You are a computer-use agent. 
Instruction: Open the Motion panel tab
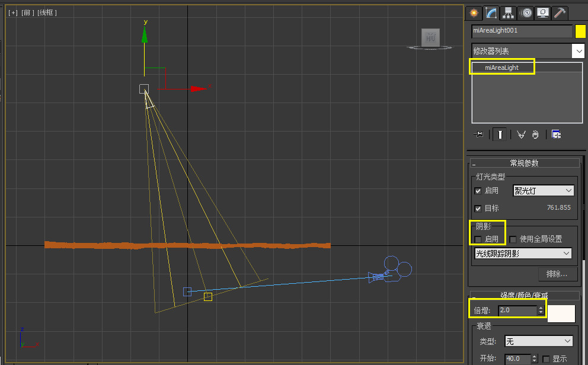pyautogui.click(x=526, y=13)
